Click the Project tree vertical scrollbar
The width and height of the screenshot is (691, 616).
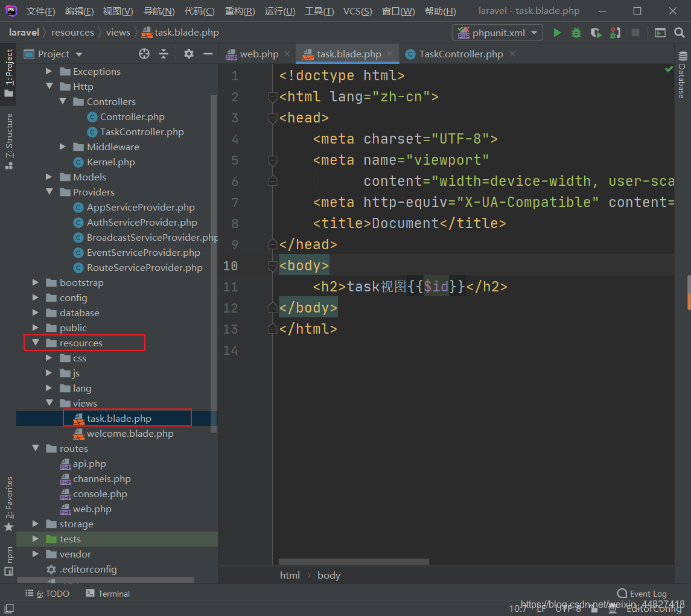tap(214, 264)
